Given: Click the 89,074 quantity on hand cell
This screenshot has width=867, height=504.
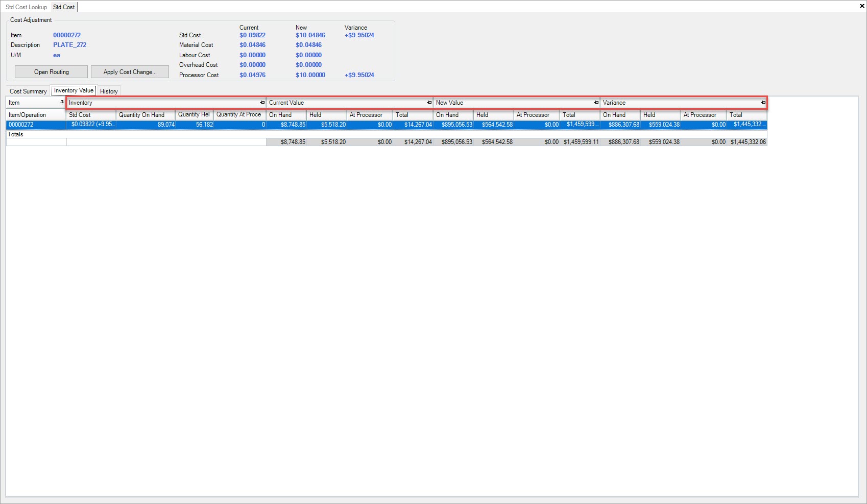Looking at the screenshot, I should click(x=146, y=125).
